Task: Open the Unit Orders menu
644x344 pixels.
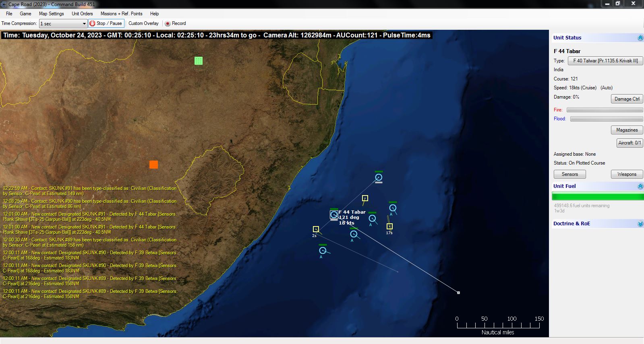Action: (x=82, y=14)
